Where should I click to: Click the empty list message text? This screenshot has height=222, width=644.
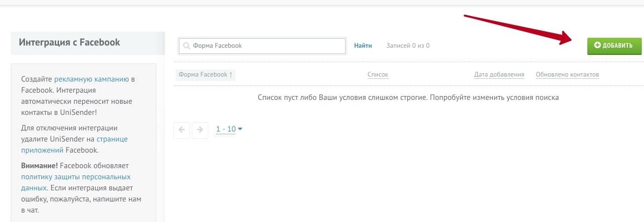point(408,98)
